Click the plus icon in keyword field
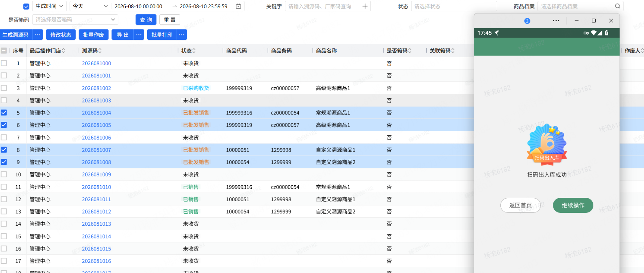The image size is (644, 273). click(365, 6)
